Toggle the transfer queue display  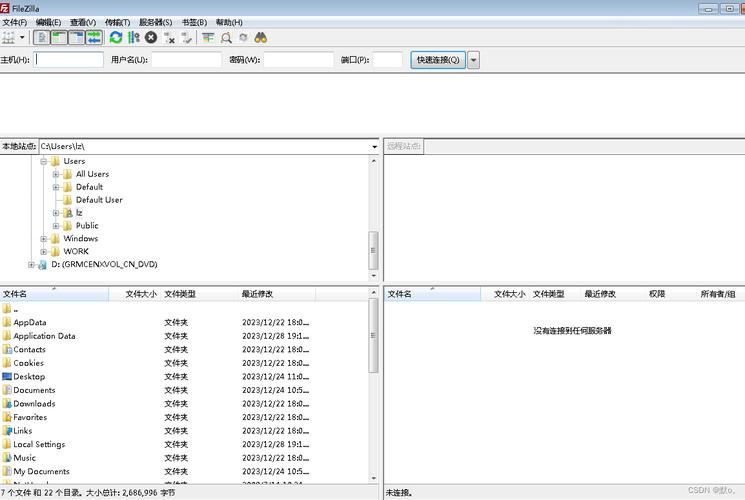click(x=94, y=38)
